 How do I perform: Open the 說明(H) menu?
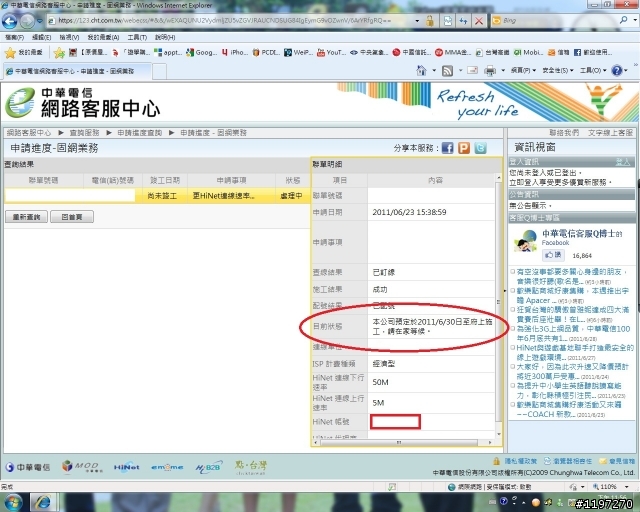point(165,37)
